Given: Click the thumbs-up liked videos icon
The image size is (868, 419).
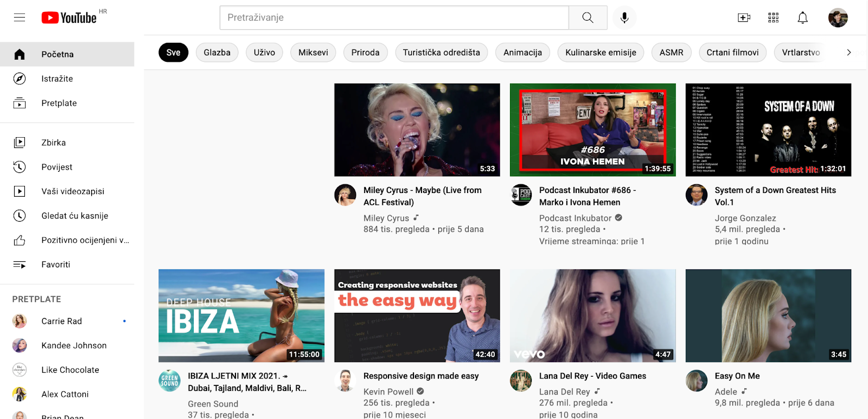Looking at the screenshot, I should pyautogui.click(x=20, y=240).
